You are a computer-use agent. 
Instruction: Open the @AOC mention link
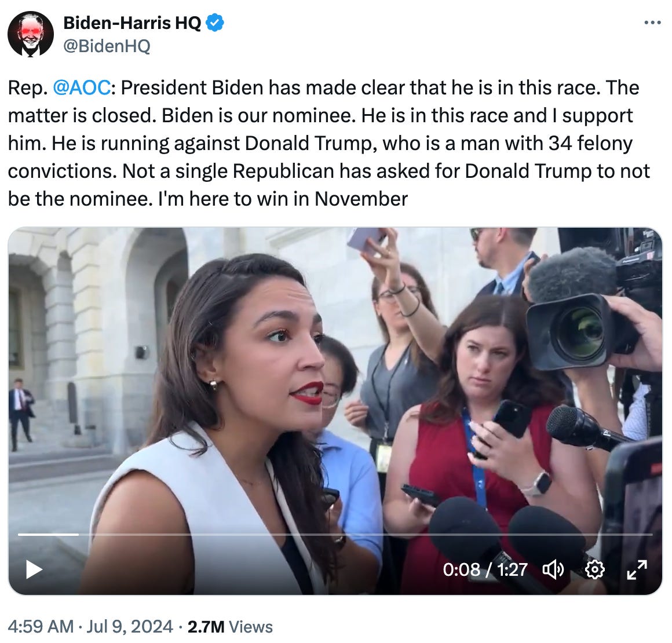point(81,88)
